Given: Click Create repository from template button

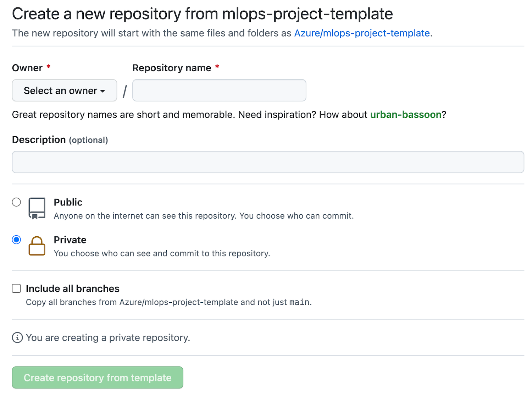Looking at the screenshot, I should point(98,378).
